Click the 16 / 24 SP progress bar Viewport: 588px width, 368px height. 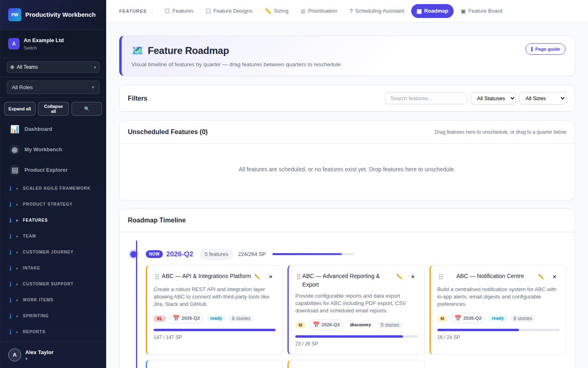pos(498,330)
